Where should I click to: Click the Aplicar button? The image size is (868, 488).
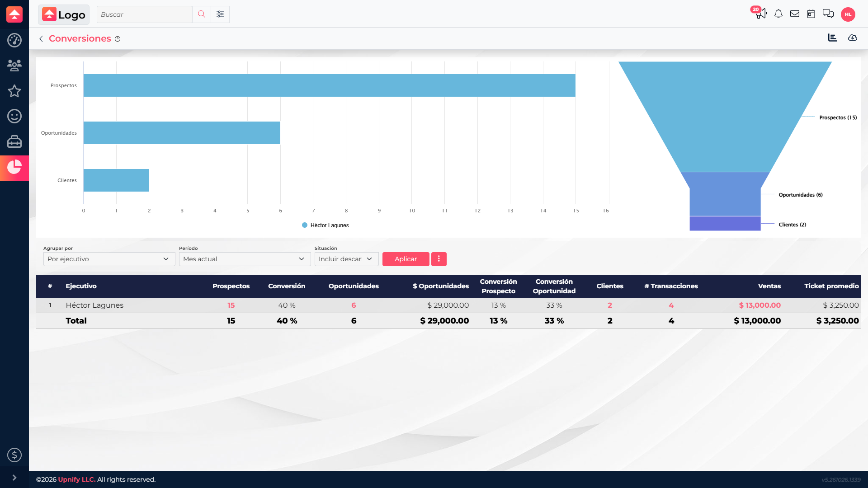[x=406, y=259]
